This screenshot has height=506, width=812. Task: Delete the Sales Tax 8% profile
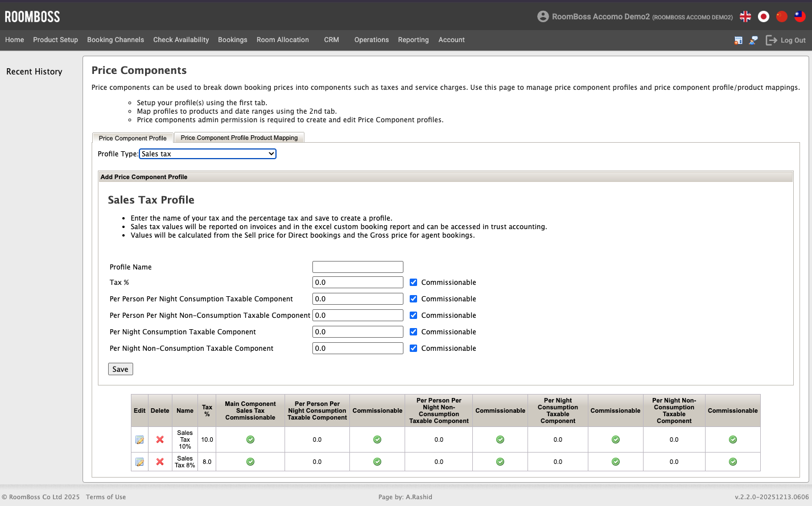[x=160, y=462]
